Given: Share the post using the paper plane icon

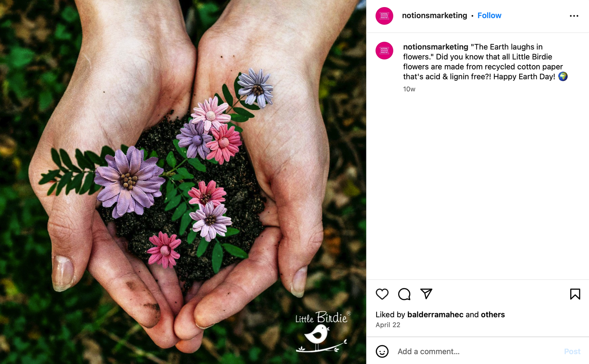Looking at the screenshot, I should coord(426,294).
